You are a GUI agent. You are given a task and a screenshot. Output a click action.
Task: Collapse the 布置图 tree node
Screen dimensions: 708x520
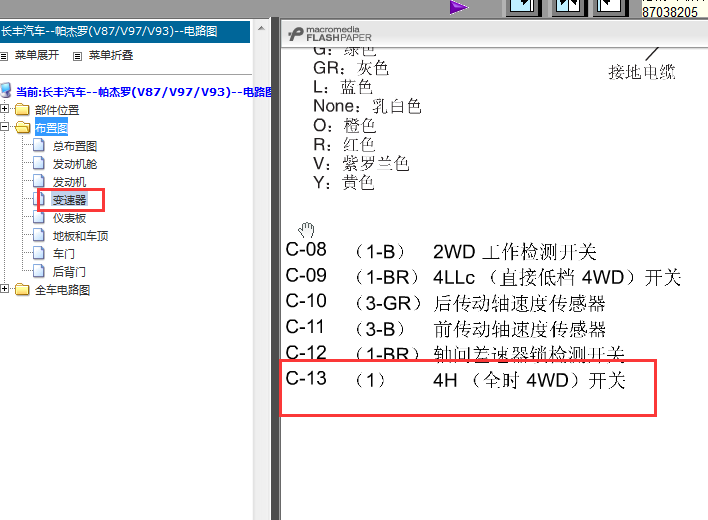[5, 127]
